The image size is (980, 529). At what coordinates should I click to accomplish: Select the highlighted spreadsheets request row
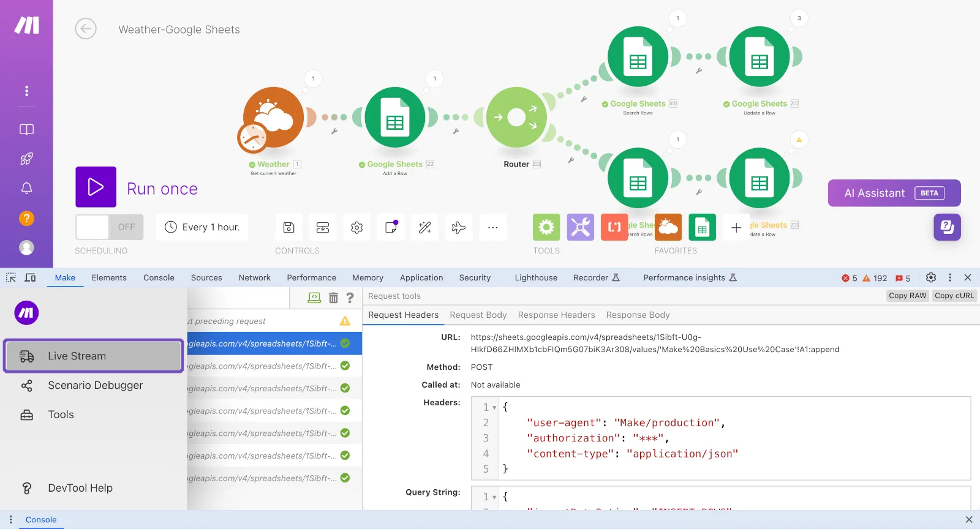[274, 343]
